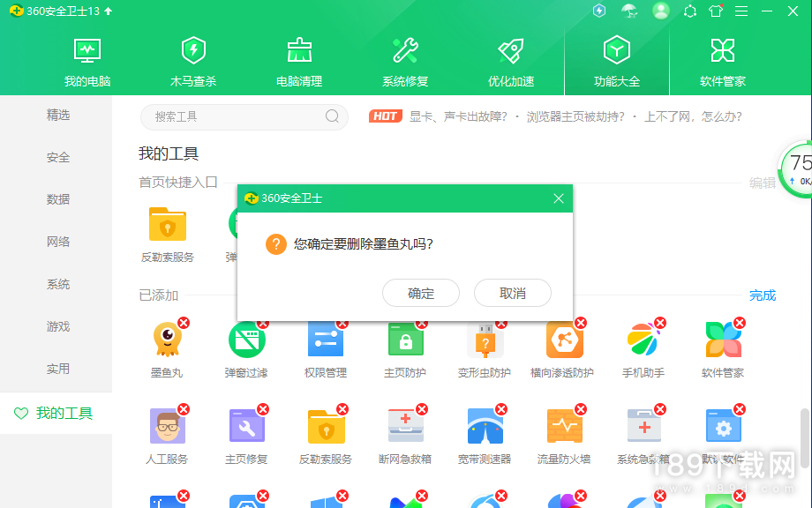
Task: Click the 流量防火墙 tool icon
Action: coord(565,426)
